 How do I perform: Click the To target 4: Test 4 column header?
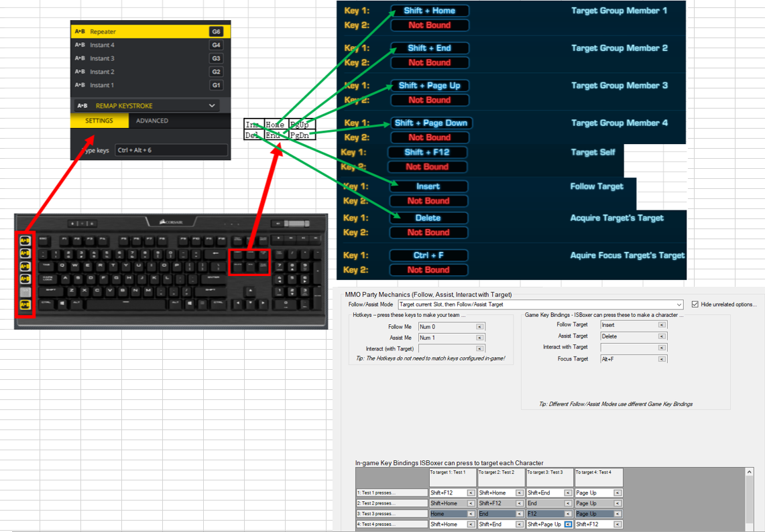(599, 477)
